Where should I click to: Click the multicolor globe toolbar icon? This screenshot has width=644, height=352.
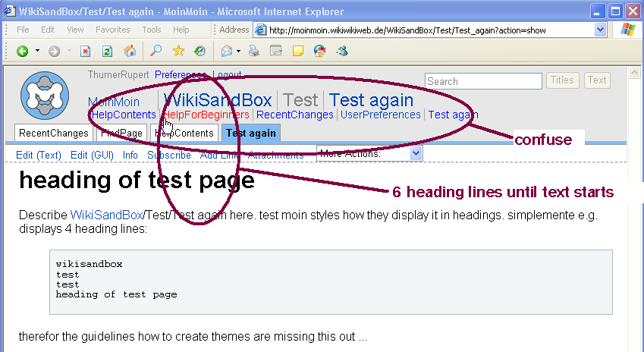pos(319,51)
